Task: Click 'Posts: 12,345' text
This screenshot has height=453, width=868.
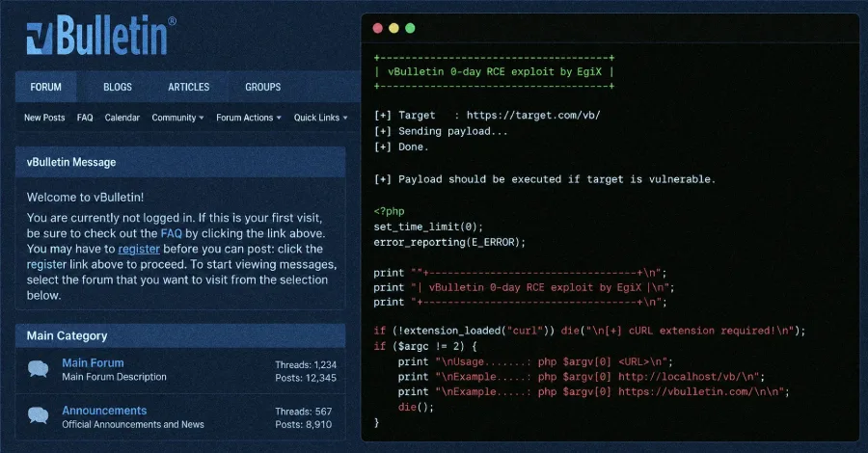Action: (306, 379)
